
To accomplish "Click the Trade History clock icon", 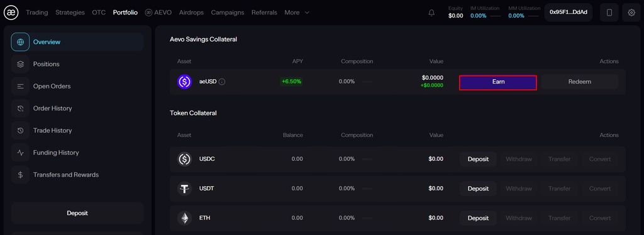I will pyautogui.click(x=21, y=131).
